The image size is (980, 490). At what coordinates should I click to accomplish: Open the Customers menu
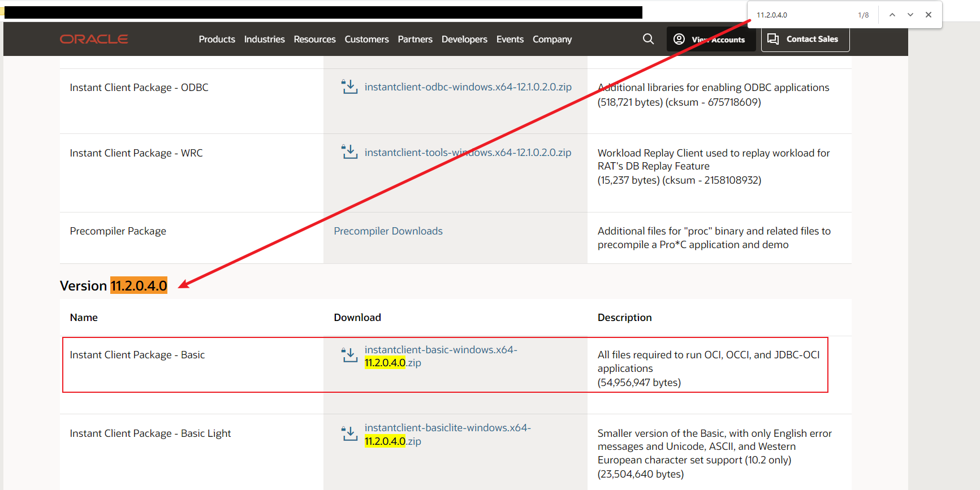pyautogui.click(x=366, y=39)
